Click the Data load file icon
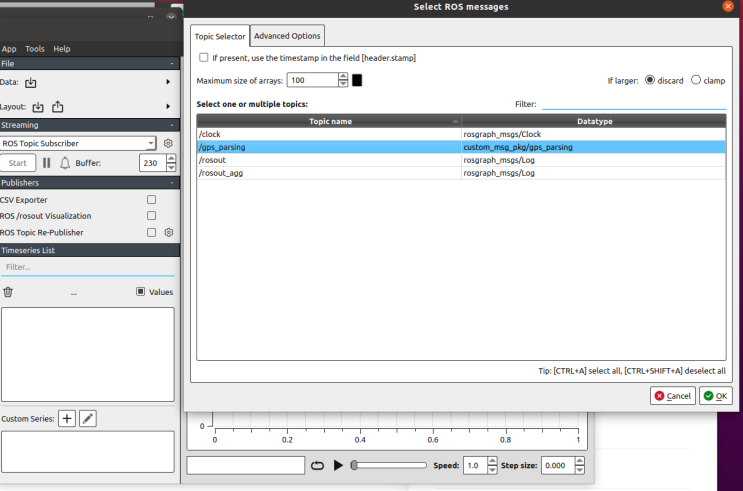 coord(31,82)
